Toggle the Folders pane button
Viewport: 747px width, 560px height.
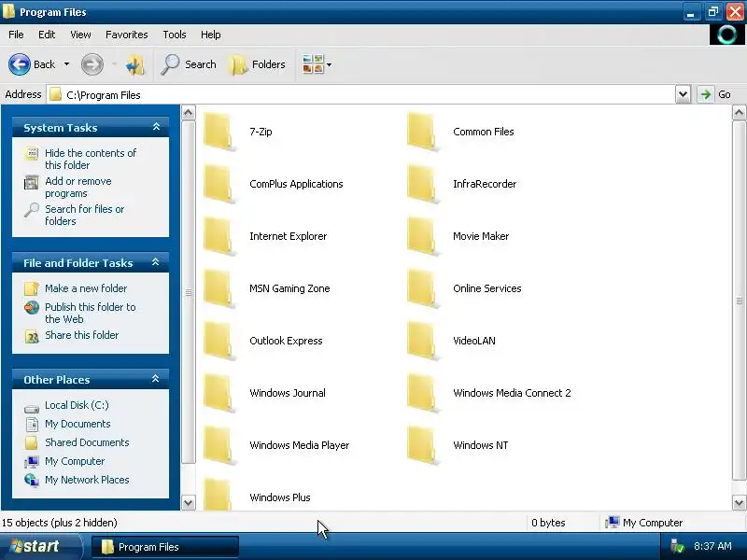tap(258, 64)
